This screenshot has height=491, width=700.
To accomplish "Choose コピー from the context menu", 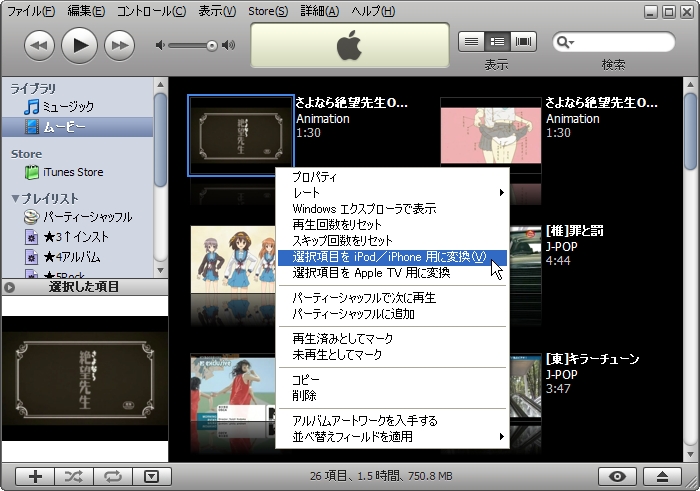I will 392,380.
